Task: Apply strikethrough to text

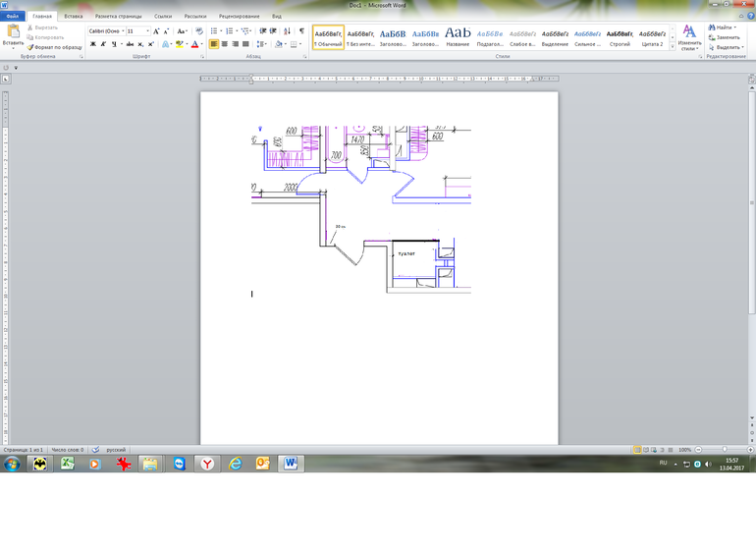Action: pos(130,44)
